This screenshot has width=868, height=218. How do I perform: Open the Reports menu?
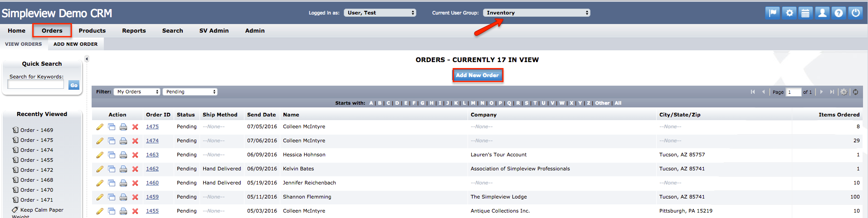pos(134,30)
